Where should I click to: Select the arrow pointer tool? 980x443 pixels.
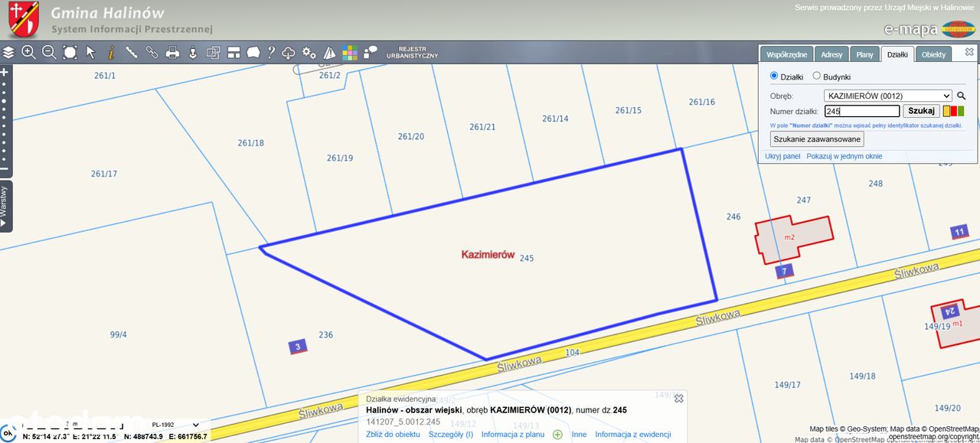tap(90, 53)
